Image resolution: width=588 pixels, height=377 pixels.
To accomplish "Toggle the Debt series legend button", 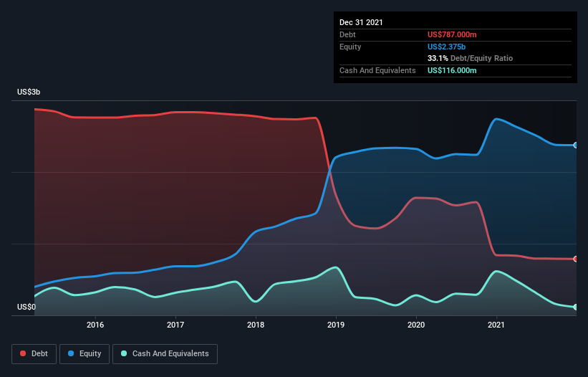I will [x=34, y=354].
